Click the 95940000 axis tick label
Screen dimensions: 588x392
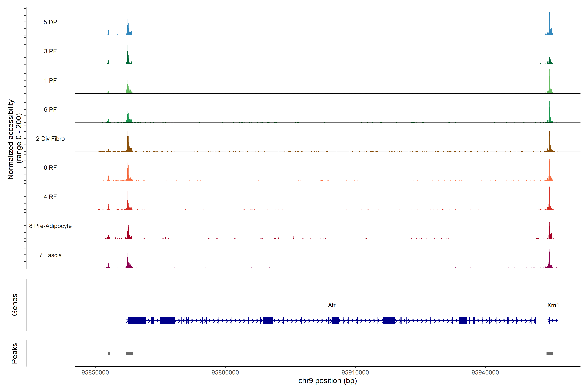[x=485, y=373]
